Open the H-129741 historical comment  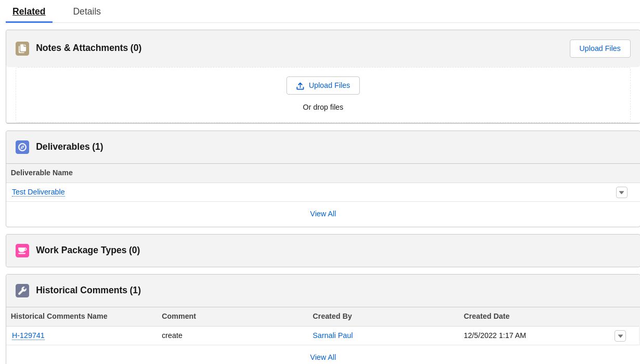(x=28, y=335)
